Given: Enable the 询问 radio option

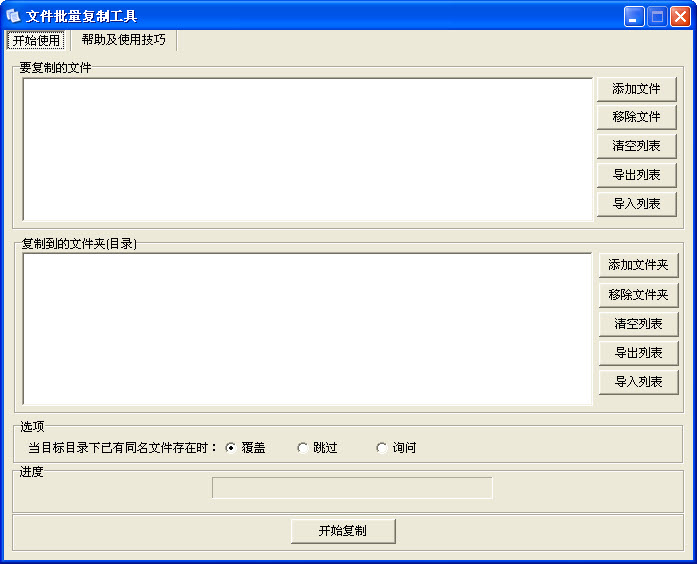Looking at the screenshot, I should (382, 448).
